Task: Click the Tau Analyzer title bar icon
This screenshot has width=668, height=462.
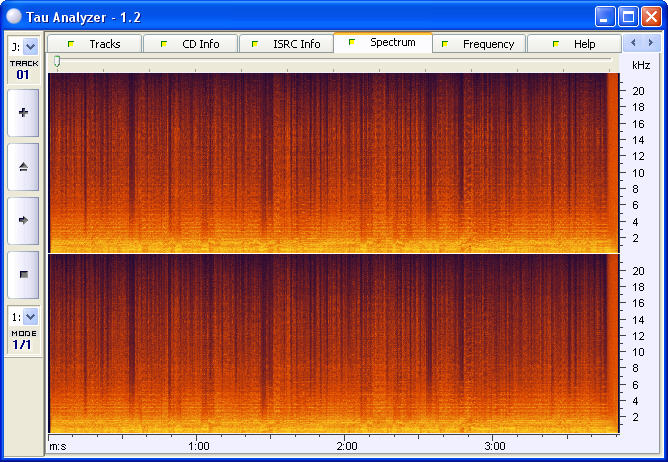Action: [13, 15]
